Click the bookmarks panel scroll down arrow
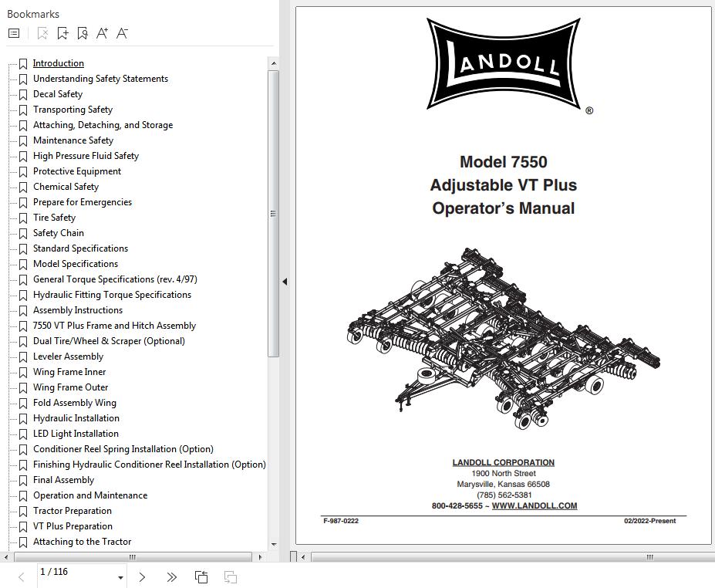This screenshot has height=588, width=715. pyautogui.click(x=274, y=545)
